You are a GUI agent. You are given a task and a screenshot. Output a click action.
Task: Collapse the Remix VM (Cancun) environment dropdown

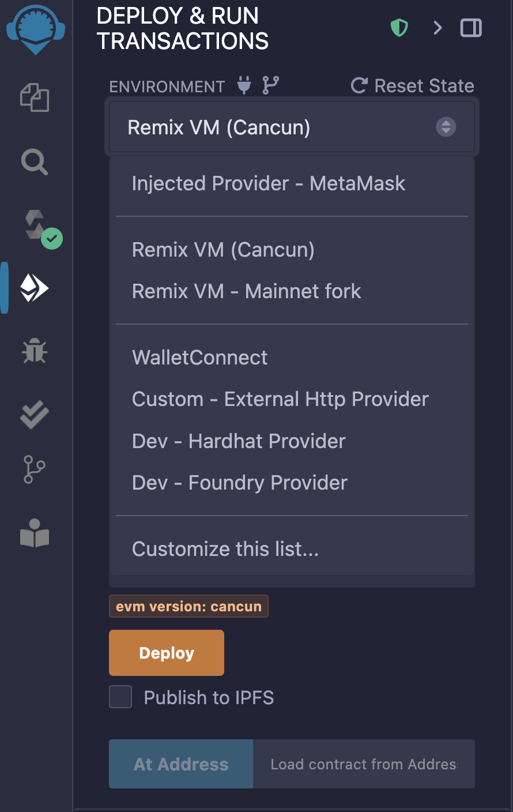click(292, 127)
